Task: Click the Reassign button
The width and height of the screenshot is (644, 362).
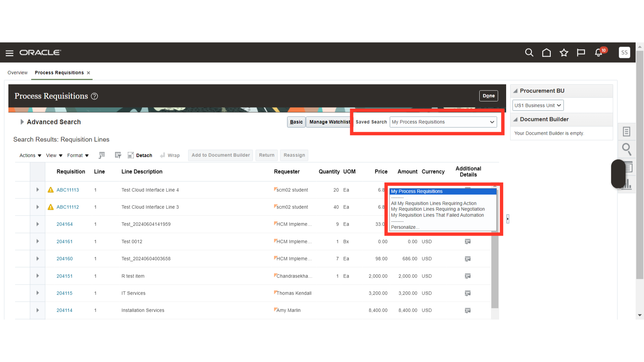Action: click(294, 155)
